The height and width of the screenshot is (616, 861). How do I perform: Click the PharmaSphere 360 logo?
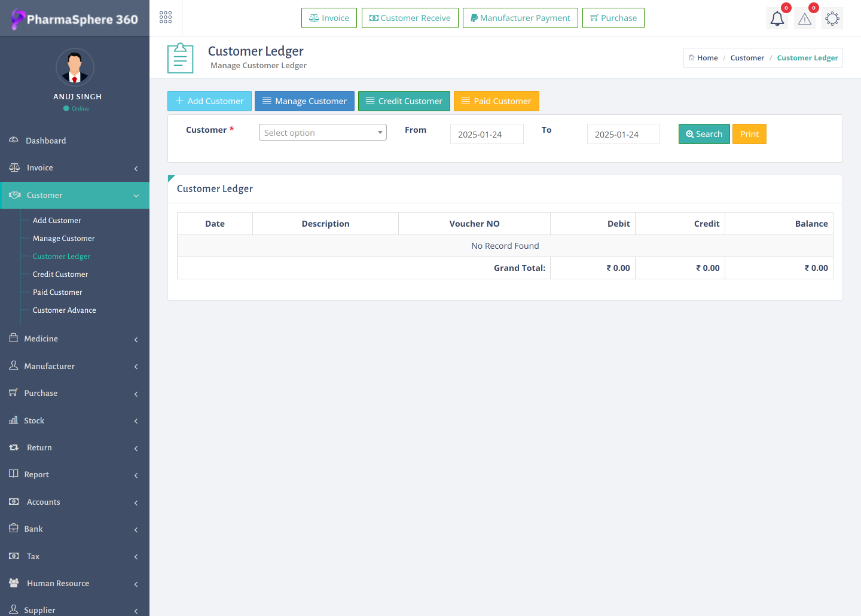[75, 19]
